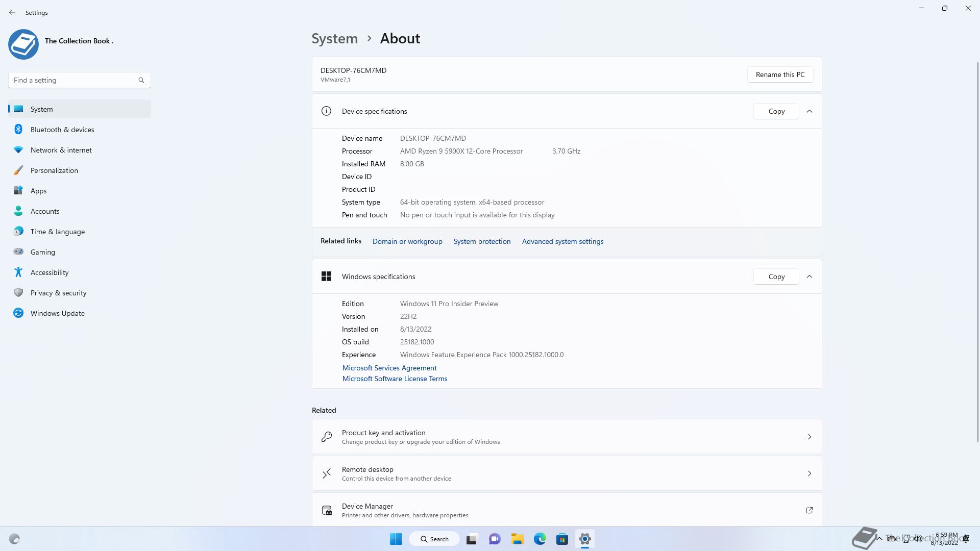980x551 pixels.
Task: Launch Microsoft Edge from the taskbar
Action: (540, 539)
